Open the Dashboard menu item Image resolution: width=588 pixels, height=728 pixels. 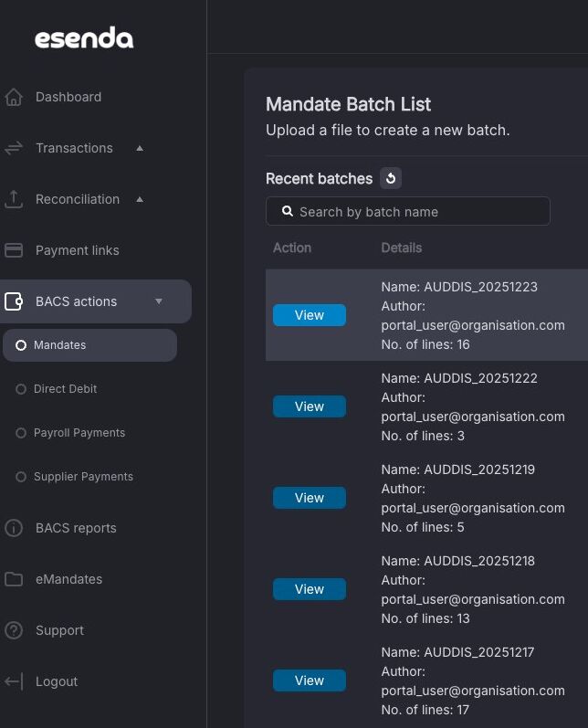point(68,97)
